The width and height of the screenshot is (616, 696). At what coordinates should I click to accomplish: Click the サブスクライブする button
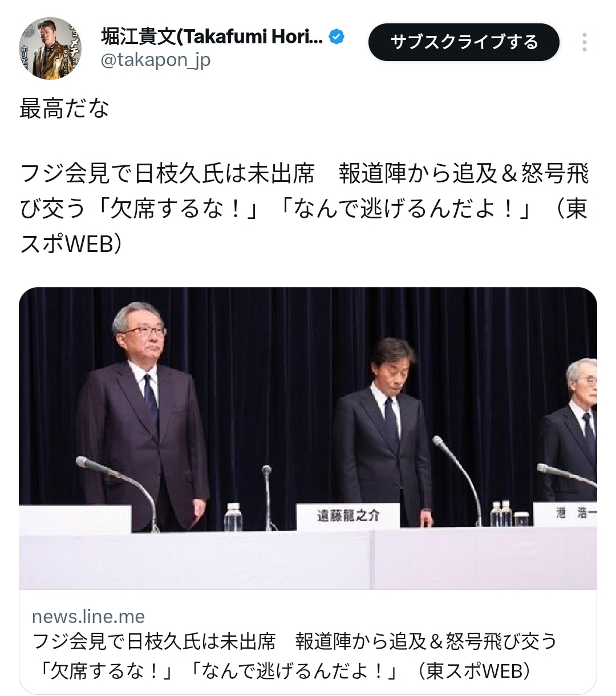(464, 42)
